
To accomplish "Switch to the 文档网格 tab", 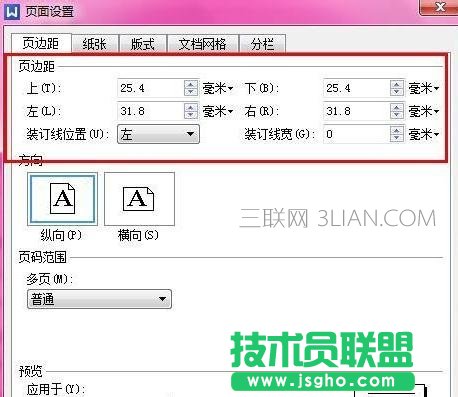I will [x=202, y=44].
